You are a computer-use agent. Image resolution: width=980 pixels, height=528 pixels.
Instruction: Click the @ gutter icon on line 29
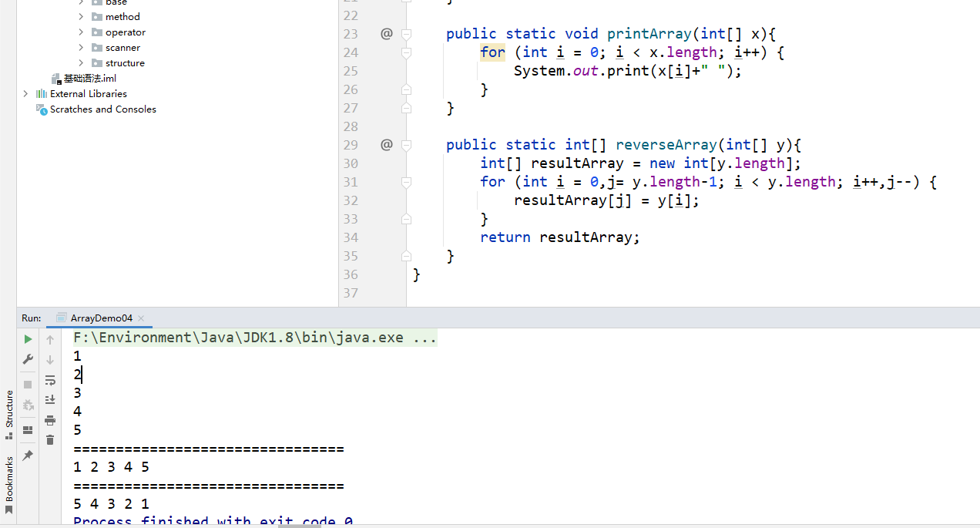[387, 144]
